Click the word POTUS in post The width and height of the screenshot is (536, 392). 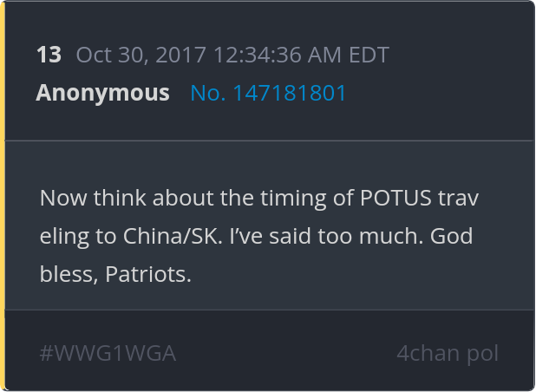(x=395, y=198)
